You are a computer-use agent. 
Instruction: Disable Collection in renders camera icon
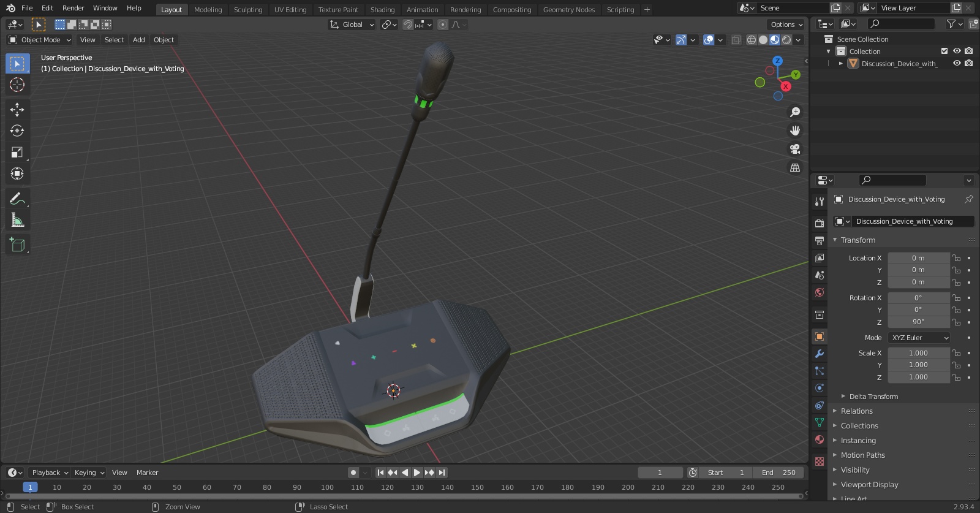tap(969, 51)
